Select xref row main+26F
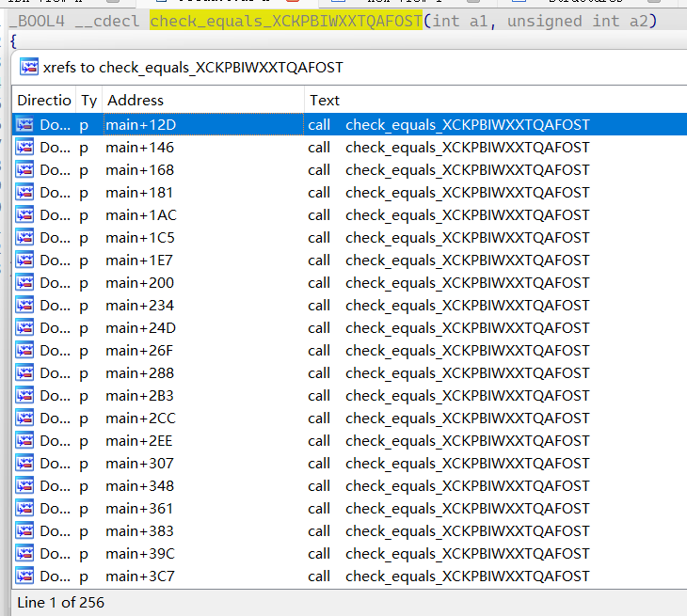 point(350,351)
